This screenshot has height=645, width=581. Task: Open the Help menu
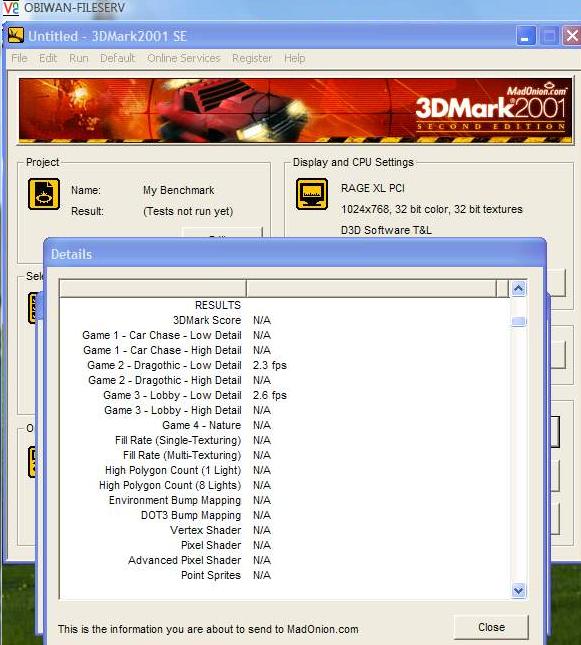click(x=295, y=58)
